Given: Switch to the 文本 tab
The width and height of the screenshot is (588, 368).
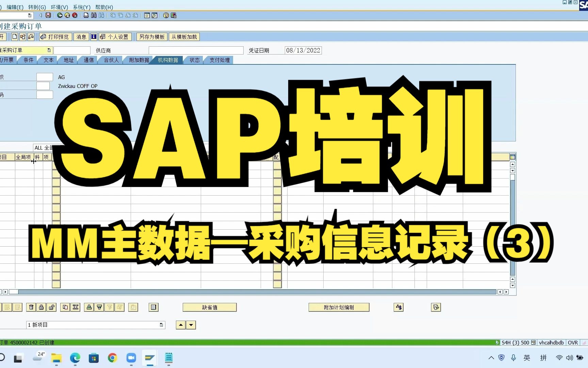Looking at the screenshot, I should click(48, 60).
